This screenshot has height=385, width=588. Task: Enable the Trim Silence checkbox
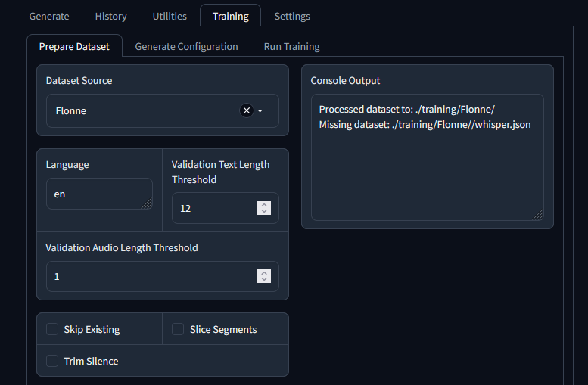click(x=52, y=361)
